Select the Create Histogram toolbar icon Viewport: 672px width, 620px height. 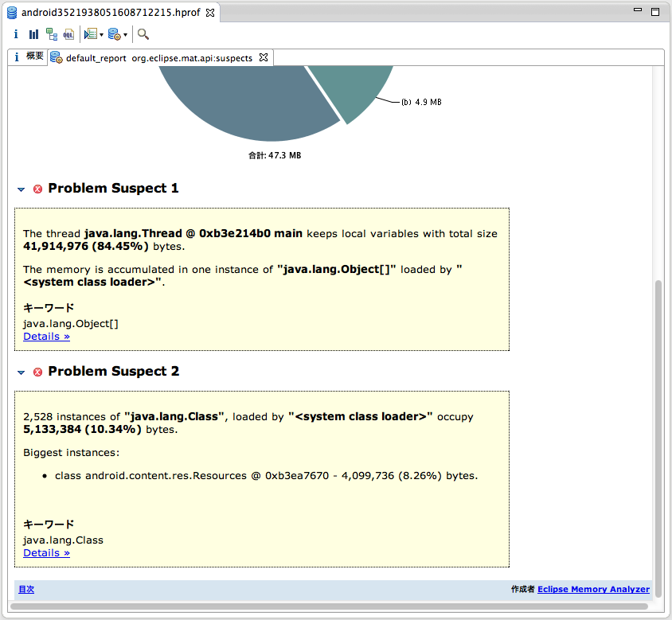(33, 34)
